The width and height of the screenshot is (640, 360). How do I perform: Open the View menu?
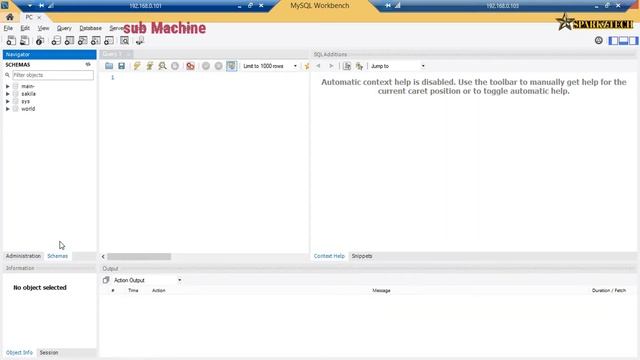pyautogui.click(x=43, y=28)
